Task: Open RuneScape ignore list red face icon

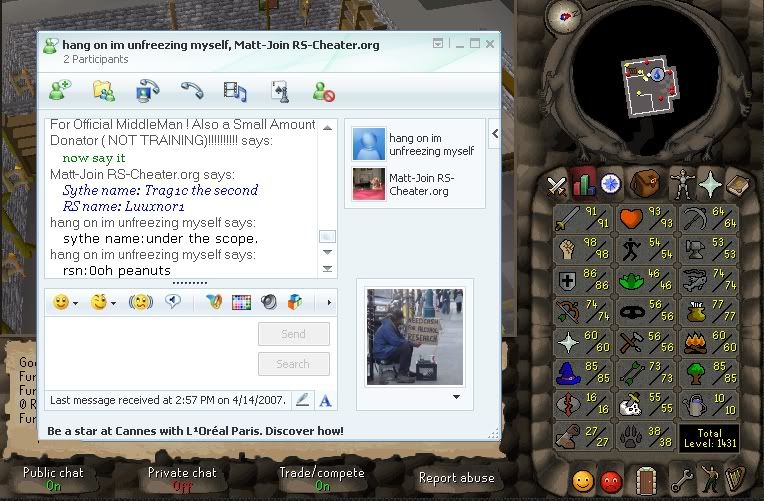Action: 611,482
